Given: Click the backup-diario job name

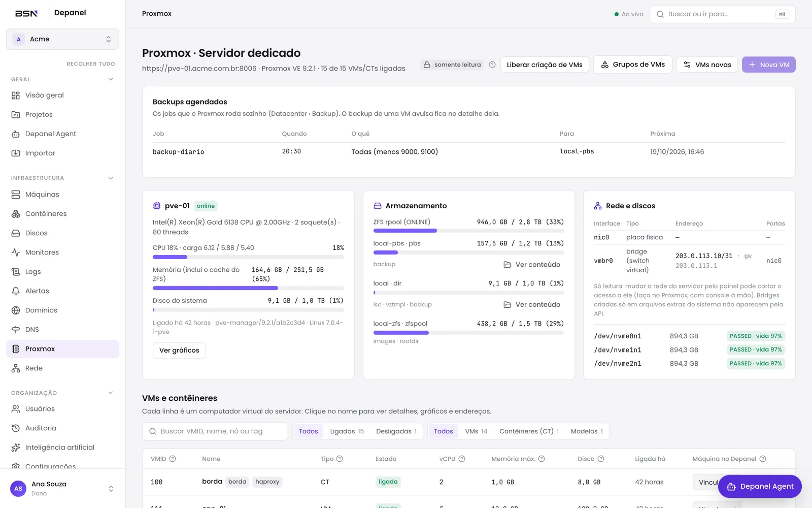Looking at the screenshot, I should (x=179, y=152).
